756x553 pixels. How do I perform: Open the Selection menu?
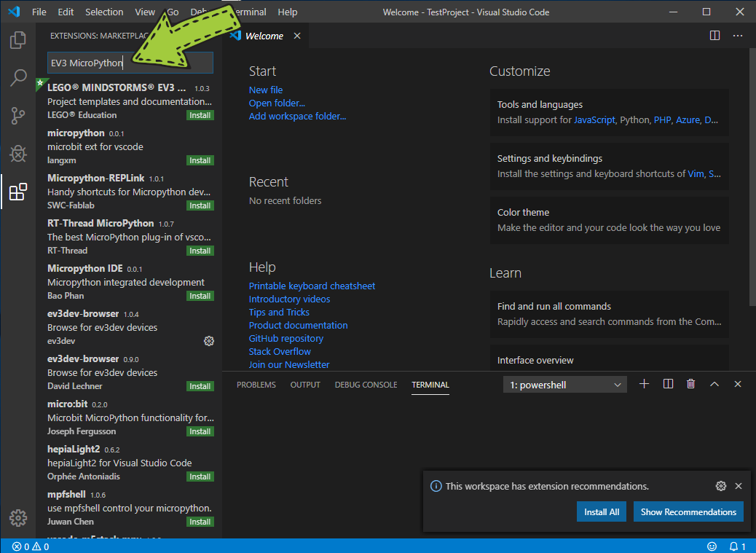[104, 12]
